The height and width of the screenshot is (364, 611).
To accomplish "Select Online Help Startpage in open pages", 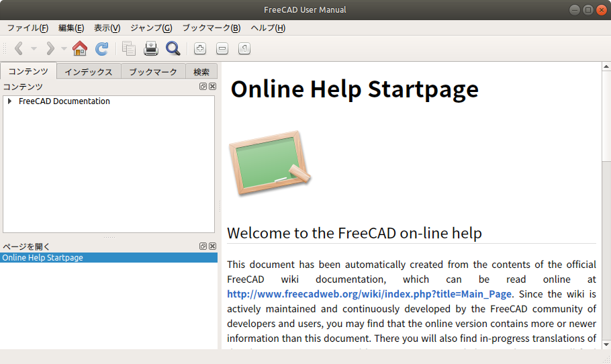I will coord(109,258).
